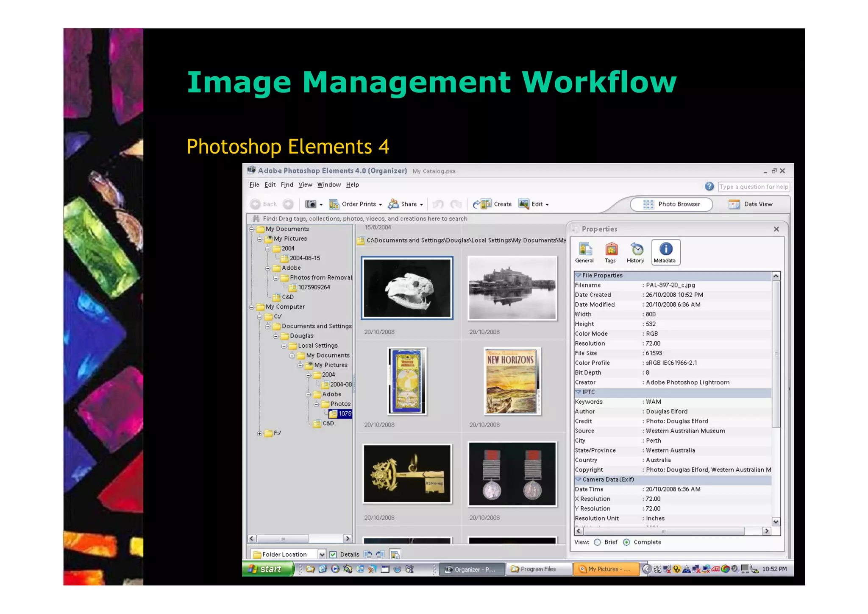This screenshot has height=614, width=868.
Task: Click the rotate right icon in bottom bar
Action: (x=380, y=554)
